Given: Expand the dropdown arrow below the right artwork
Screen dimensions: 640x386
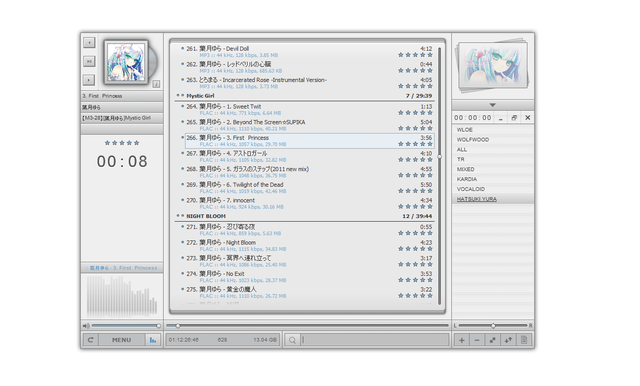Looking at the screenshot, I should coord(493,105).
